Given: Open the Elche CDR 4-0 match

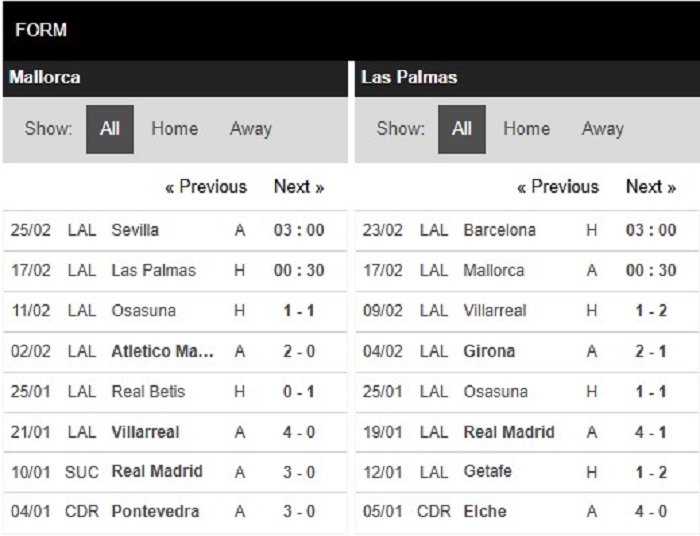Looking at the screenshot, I should (x=527, y=512).
